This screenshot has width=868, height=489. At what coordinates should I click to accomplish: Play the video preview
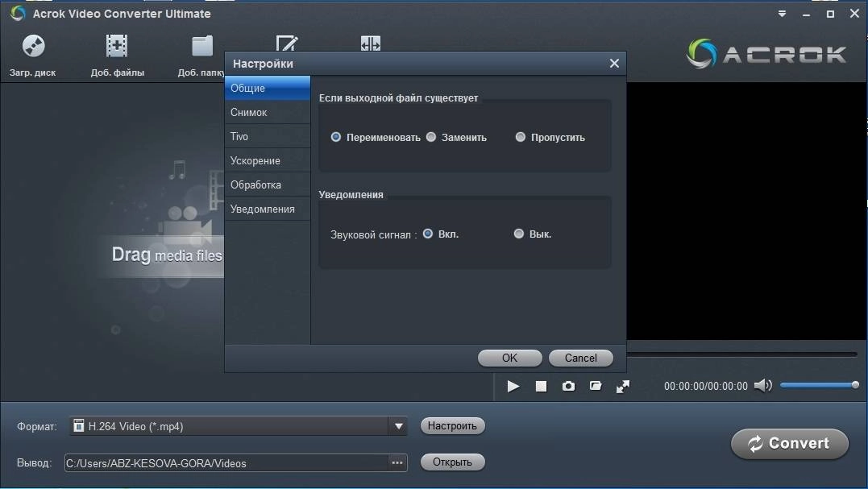pyautogui.click(x=513, y=386)
